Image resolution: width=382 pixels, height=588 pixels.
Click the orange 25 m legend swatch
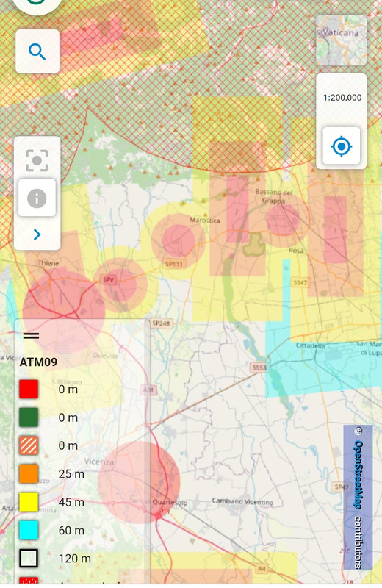click(x=29, y=473)
